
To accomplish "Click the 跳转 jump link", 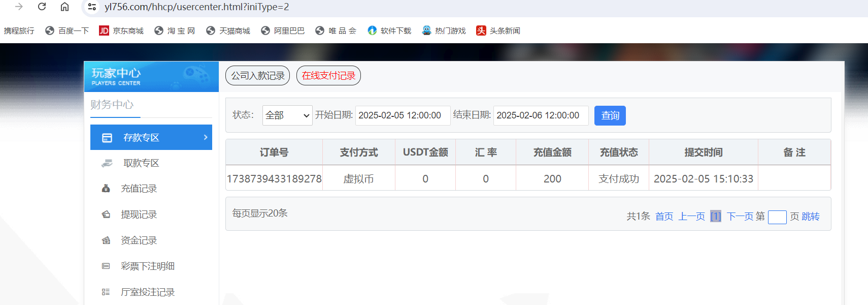I will tap(811, 217).
